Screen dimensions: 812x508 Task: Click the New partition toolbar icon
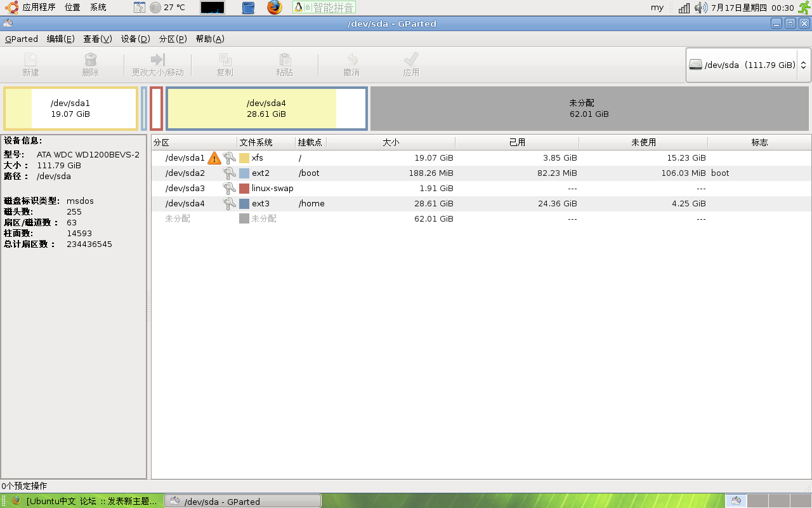tap(30, 59)
